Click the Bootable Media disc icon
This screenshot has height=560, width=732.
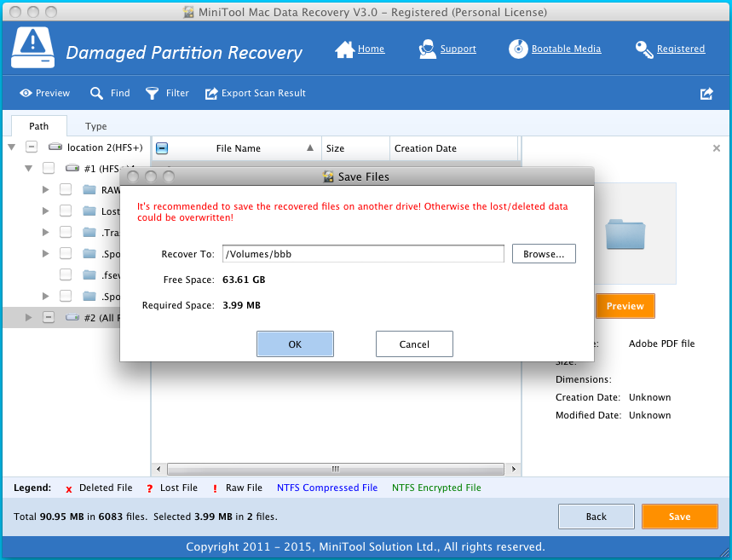tap(518, 49)
